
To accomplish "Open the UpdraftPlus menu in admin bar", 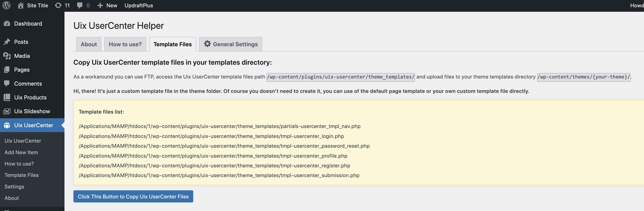I will click(138, 5).
